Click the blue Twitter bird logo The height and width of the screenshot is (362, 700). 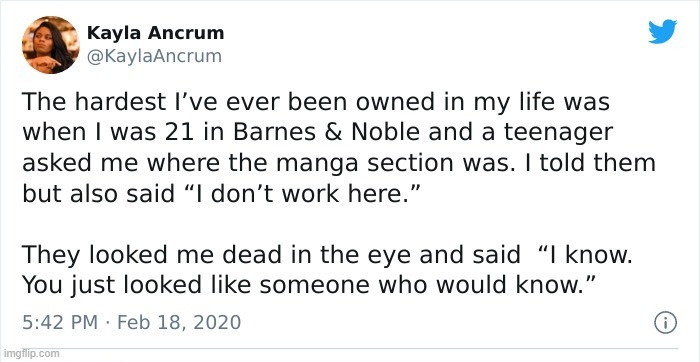click(662, 32)
